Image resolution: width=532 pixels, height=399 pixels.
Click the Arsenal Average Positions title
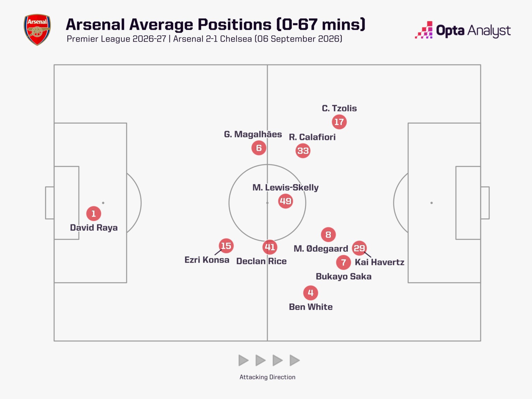(x=215, y=24)
